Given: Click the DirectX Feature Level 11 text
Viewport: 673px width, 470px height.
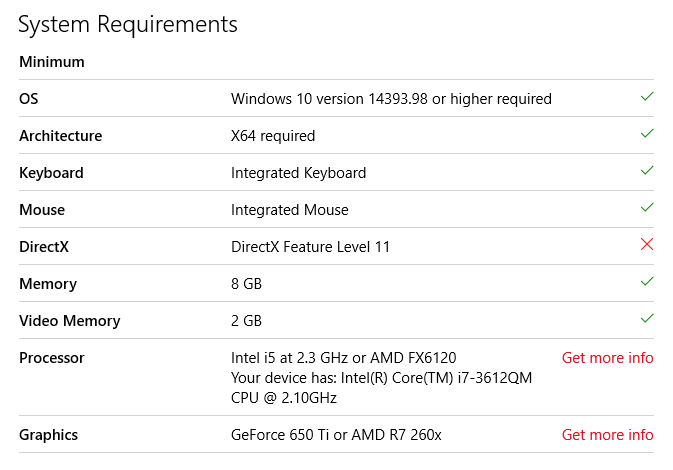Looking at the screenshot, I should [311, 247].
